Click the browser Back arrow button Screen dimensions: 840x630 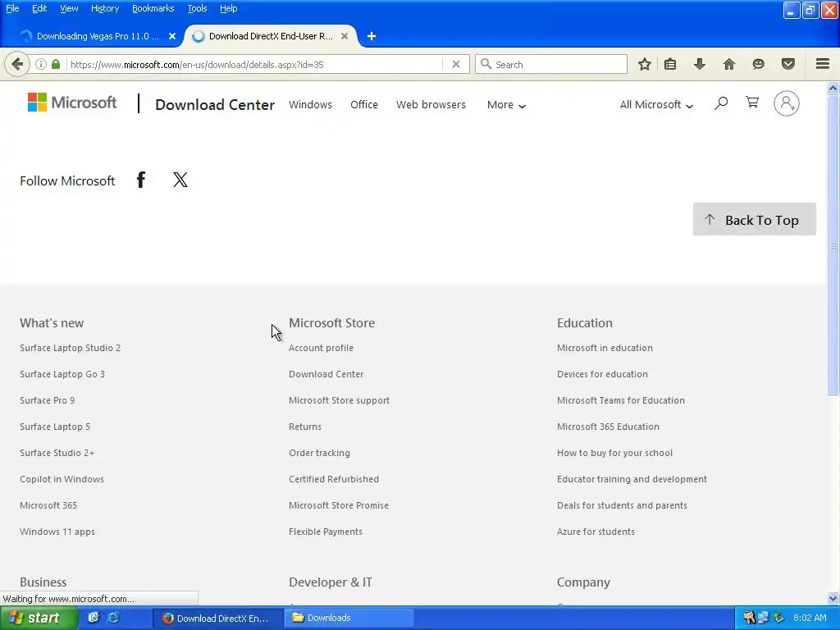point(17,64)
